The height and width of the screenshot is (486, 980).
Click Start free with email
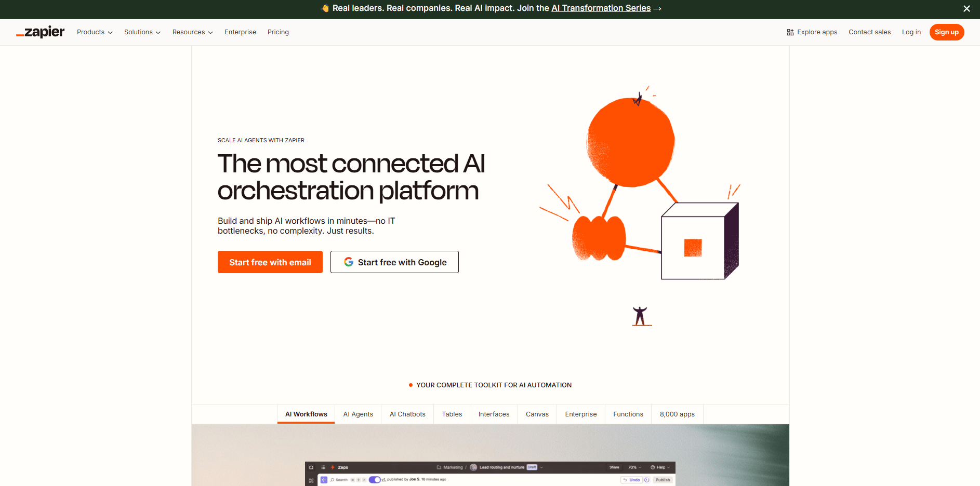(270, 262)
